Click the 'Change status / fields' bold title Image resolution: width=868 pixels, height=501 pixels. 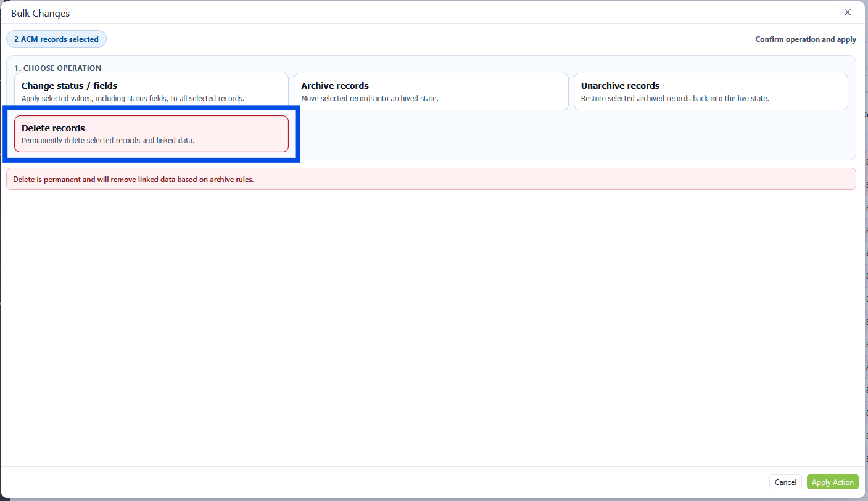click(x=69, y=86)
